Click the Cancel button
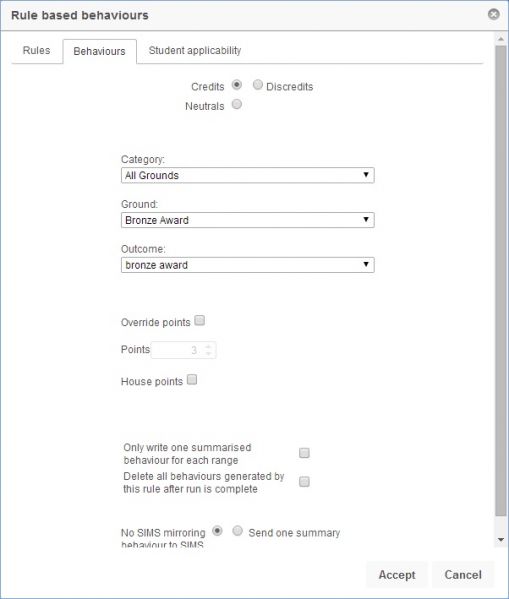Image resolution: width=509 pixels, height=599 pixels. tap(463, 575)
